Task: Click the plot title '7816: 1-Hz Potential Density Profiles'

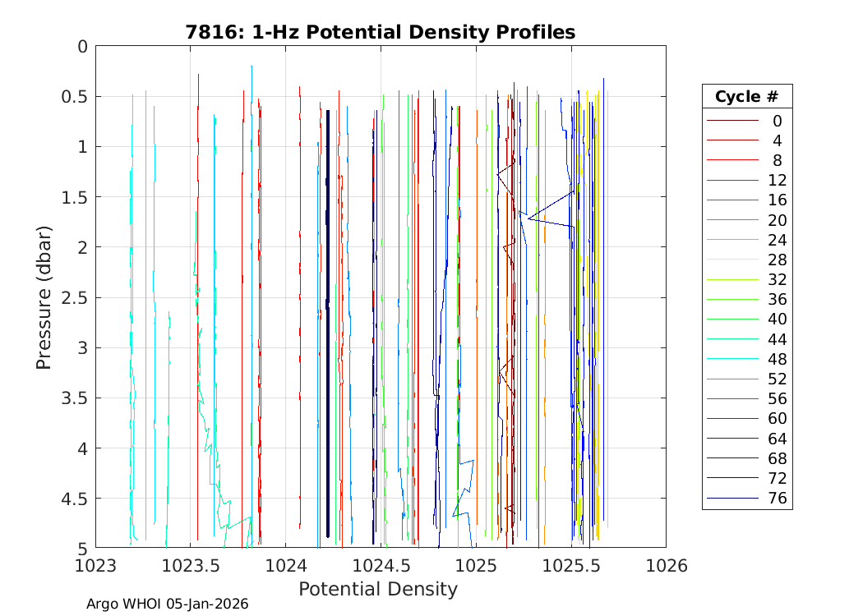Action: click(x=380, y=32)
